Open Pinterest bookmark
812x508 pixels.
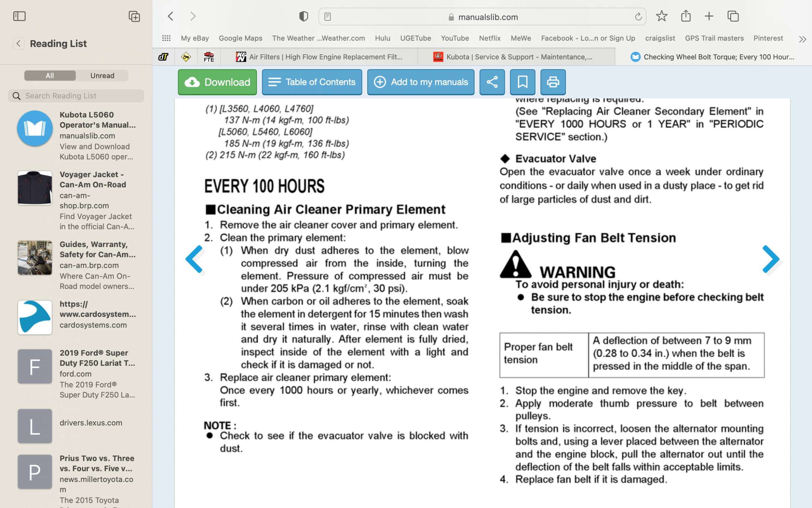click(x=768, y=38)
